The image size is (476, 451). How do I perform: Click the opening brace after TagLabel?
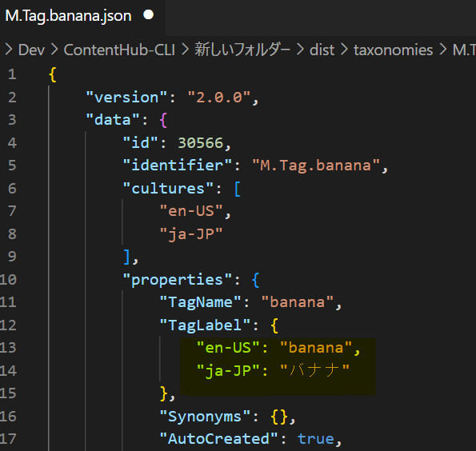(x=274, y=325)
